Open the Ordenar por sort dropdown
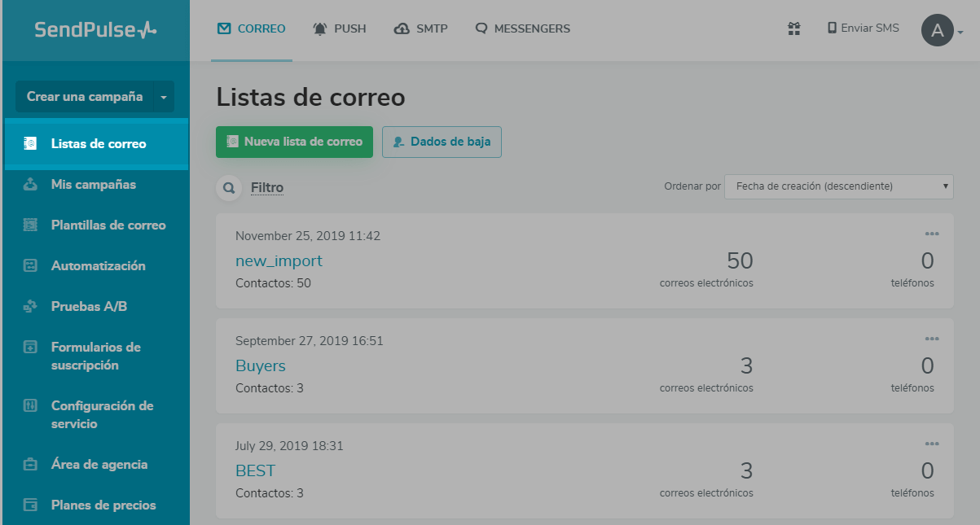980x525 pixels. pyautogui.click(x=839, y=186)
